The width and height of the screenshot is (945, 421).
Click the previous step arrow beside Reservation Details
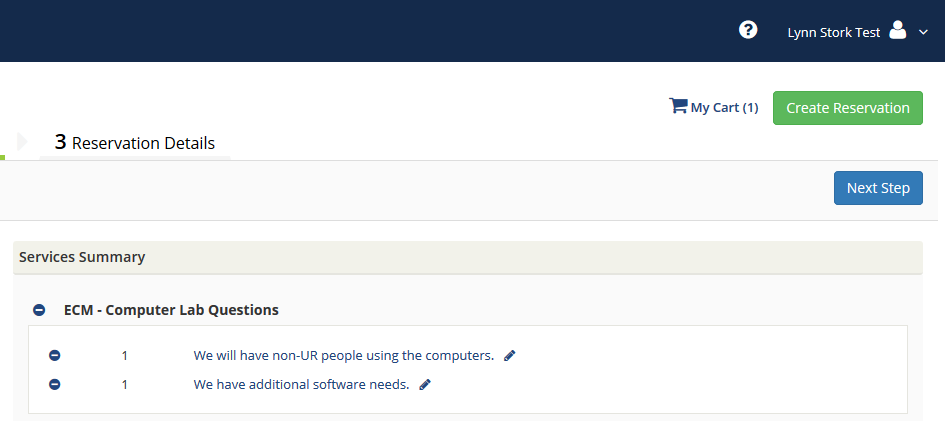click(22, 142)
